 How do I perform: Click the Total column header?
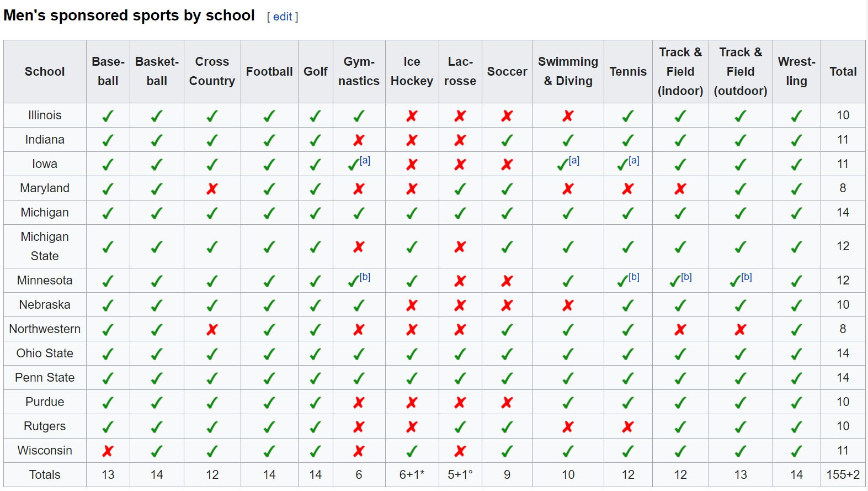click(x=843, y=71)
